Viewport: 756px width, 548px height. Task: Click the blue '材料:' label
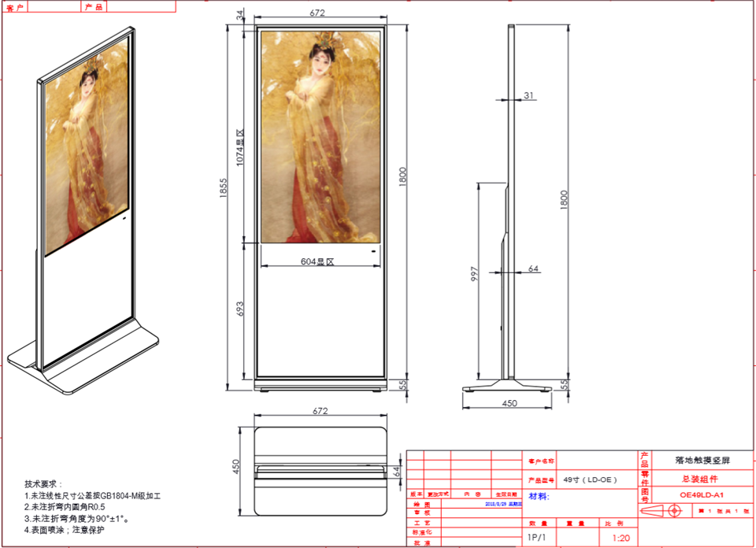pyautogui.click(x=539, y=497)
